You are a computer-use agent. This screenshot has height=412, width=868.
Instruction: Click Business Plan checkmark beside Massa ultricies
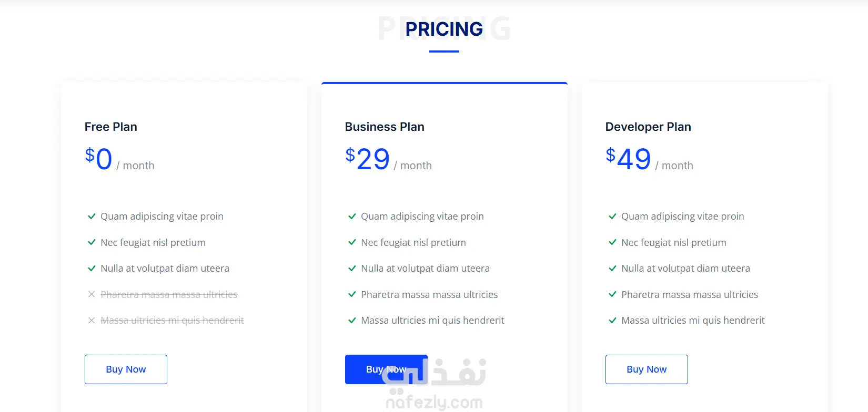coord(352,320)
